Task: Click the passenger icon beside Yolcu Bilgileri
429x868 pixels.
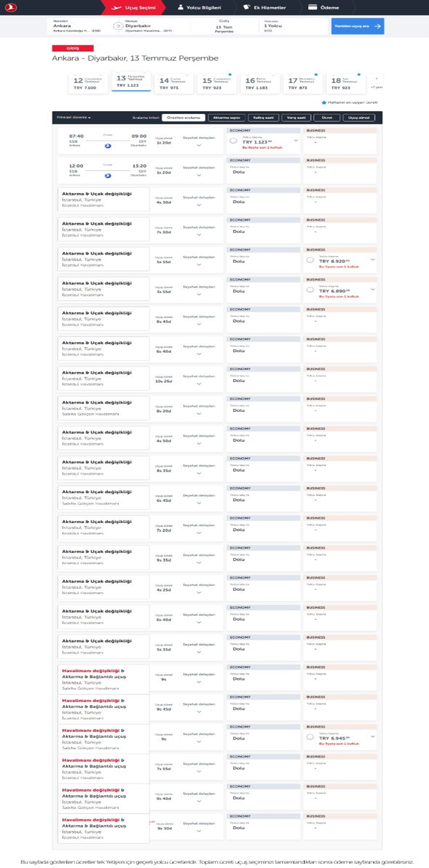Action: [x=181, y=8]
